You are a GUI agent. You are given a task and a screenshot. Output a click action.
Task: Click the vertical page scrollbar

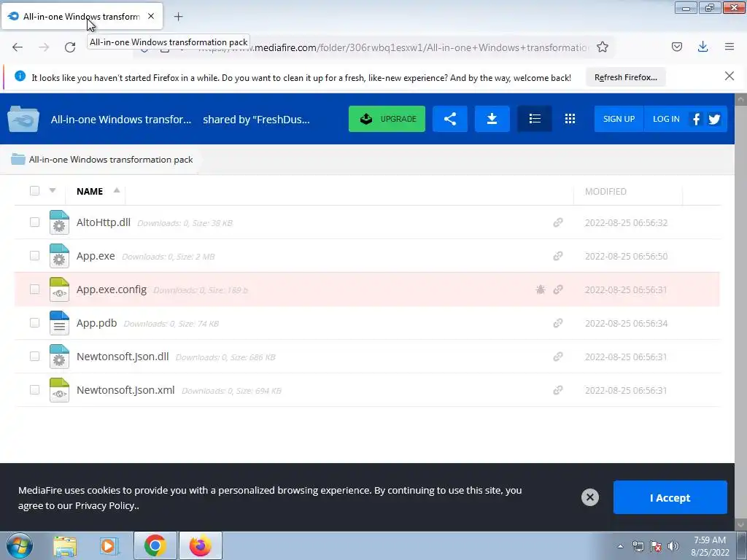(x=740, y=312)
